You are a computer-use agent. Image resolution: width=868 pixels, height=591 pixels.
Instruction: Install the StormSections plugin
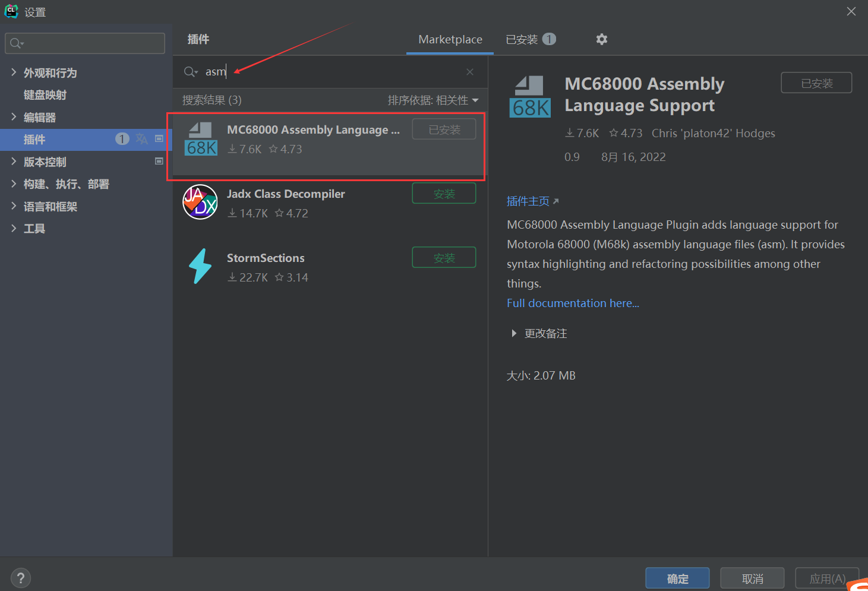(x=444, y=258)
